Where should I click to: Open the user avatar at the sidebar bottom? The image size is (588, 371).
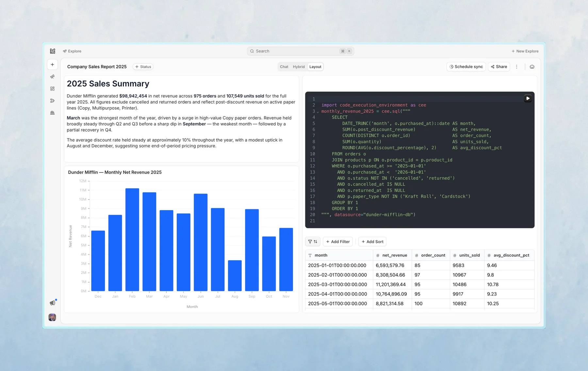point(52,317)
